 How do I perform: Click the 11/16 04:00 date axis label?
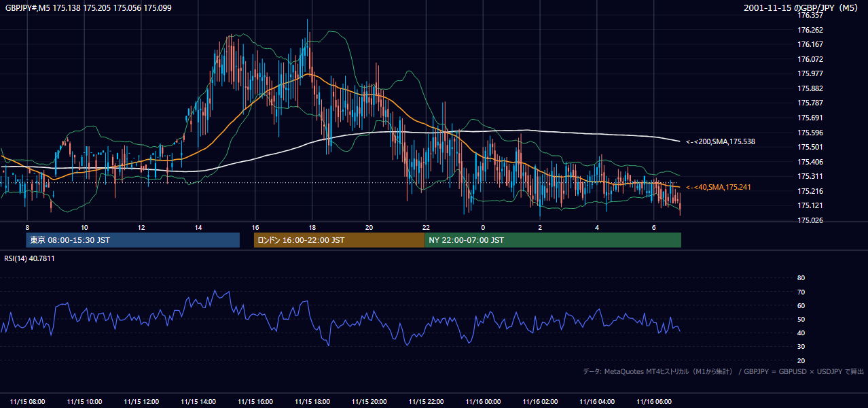597,401
